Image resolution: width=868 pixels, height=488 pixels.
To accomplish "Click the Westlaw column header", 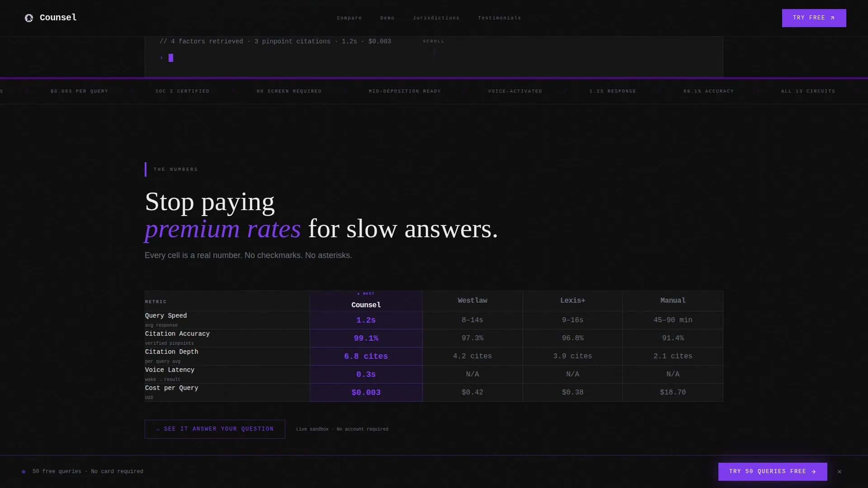I will point(472,301).
